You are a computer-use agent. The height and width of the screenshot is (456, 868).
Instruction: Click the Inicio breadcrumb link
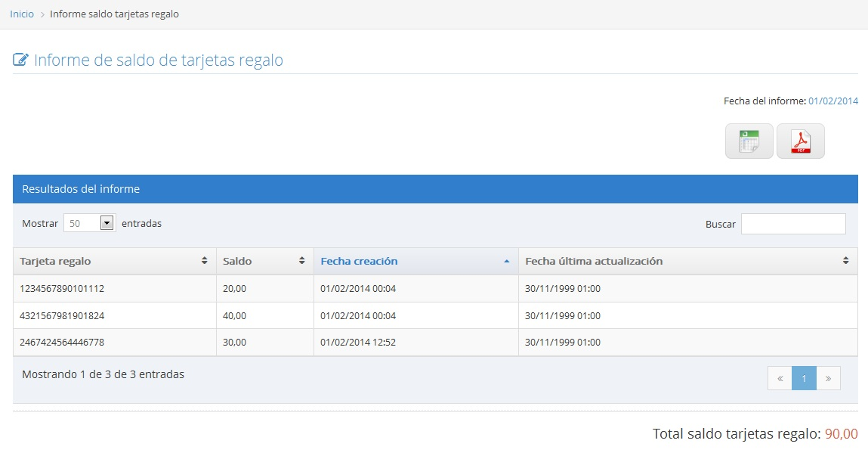(22, 14)
